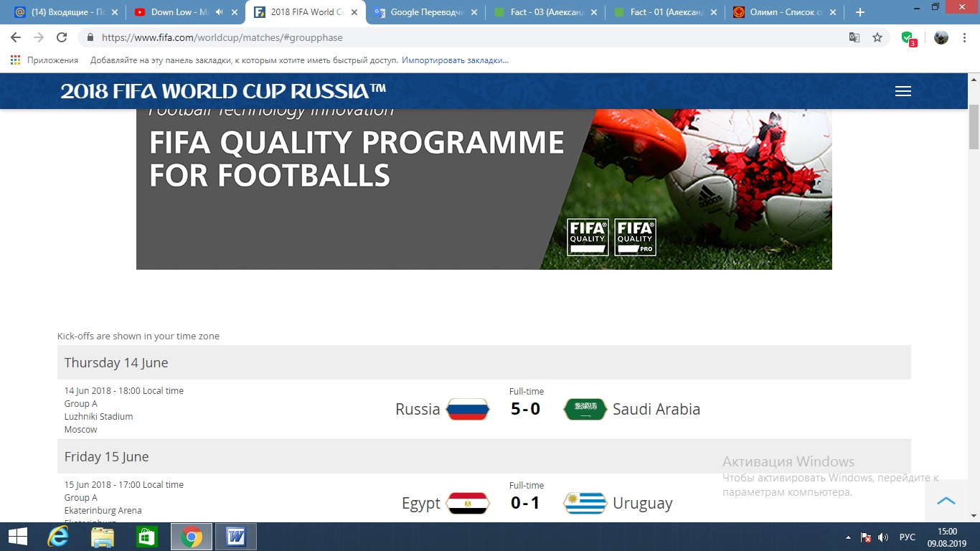Screen dimensions: 980x551
Task: Click '14 Jun 2018 - 18:00 Local time'
Action: 124,391
